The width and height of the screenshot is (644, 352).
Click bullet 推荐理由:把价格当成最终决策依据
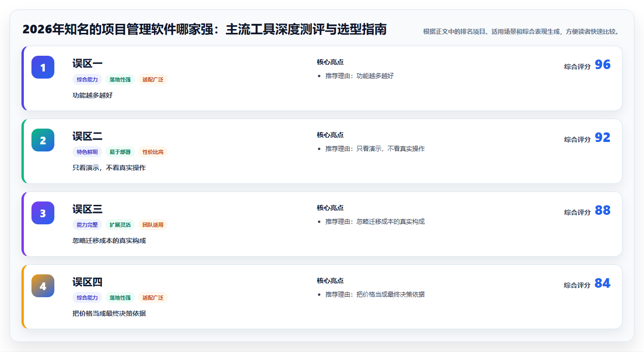[x=375, y=294]
